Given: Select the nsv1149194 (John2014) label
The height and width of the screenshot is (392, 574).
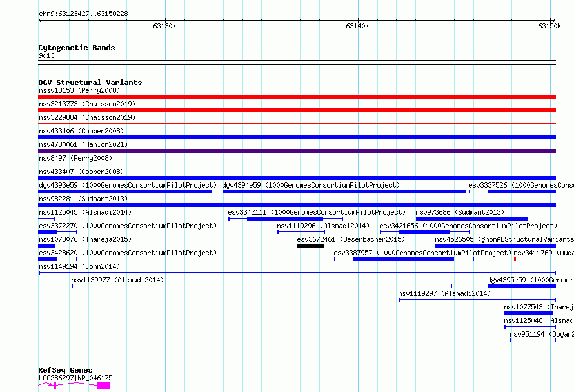Looking at the screenshot, I should pyautogui.click(x=79, y=266).
